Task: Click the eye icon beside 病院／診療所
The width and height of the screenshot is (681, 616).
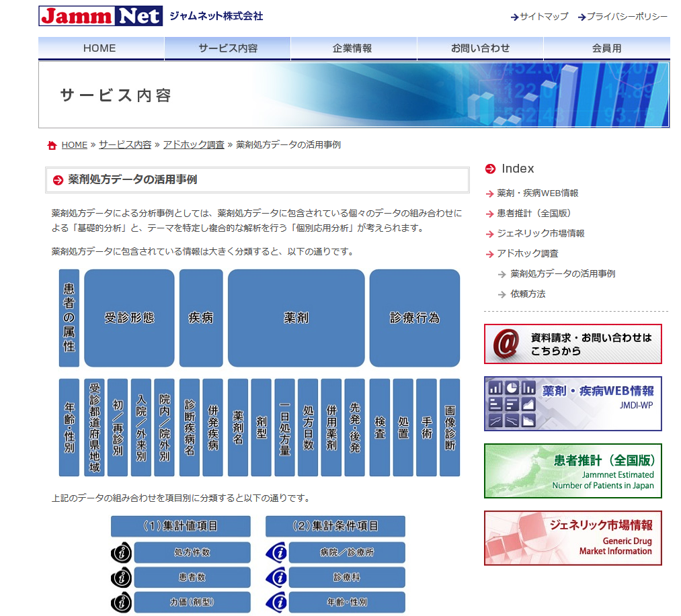Action: [x=276, y=553]
